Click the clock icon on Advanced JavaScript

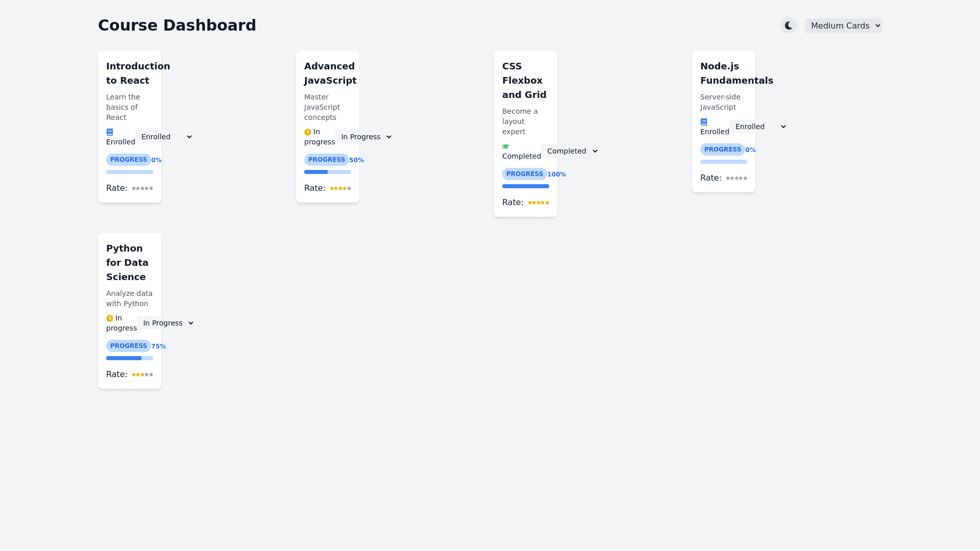click(x=308, y=132)
